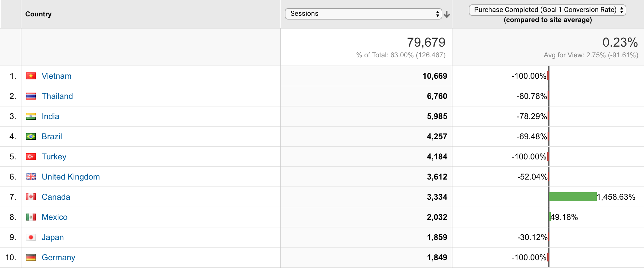644x269 pixels.
Task: Open the Mexico country link
Action: [x=55, y=217]
